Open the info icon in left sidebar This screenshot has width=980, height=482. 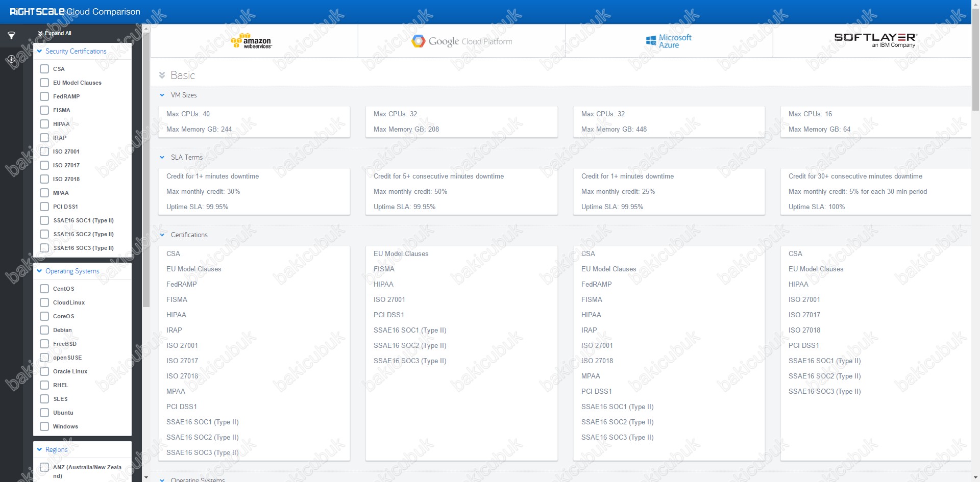click(11, 59)
